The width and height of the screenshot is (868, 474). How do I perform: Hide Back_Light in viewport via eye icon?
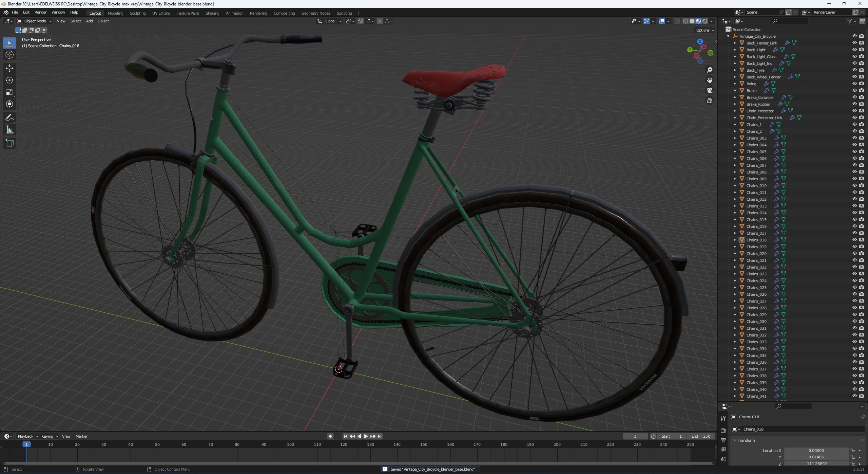[x=854, y=50]
